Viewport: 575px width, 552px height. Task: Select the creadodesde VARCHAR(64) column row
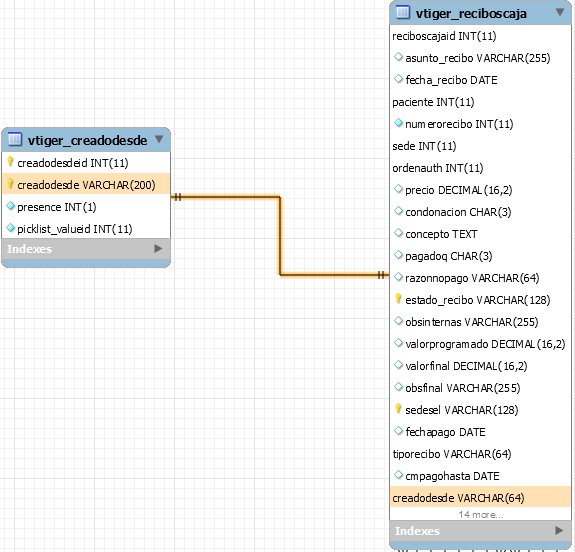coord(480,498)
